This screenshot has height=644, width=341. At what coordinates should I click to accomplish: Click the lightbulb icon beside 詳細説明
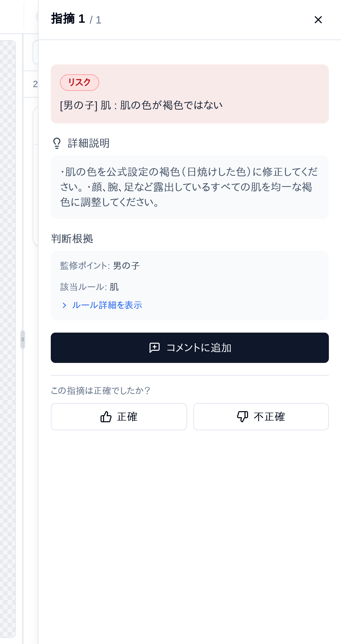point(56,143)
